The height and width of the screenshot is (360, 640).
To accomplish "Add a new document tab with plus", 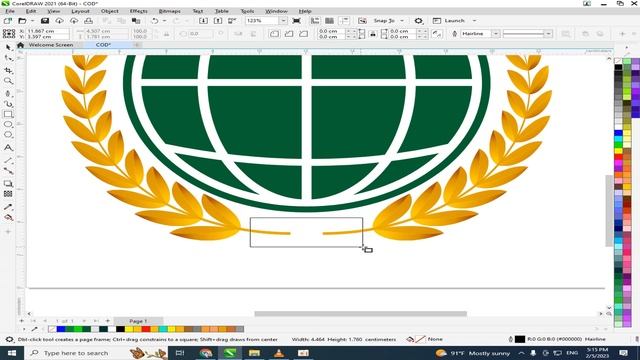I will [137, 45].
